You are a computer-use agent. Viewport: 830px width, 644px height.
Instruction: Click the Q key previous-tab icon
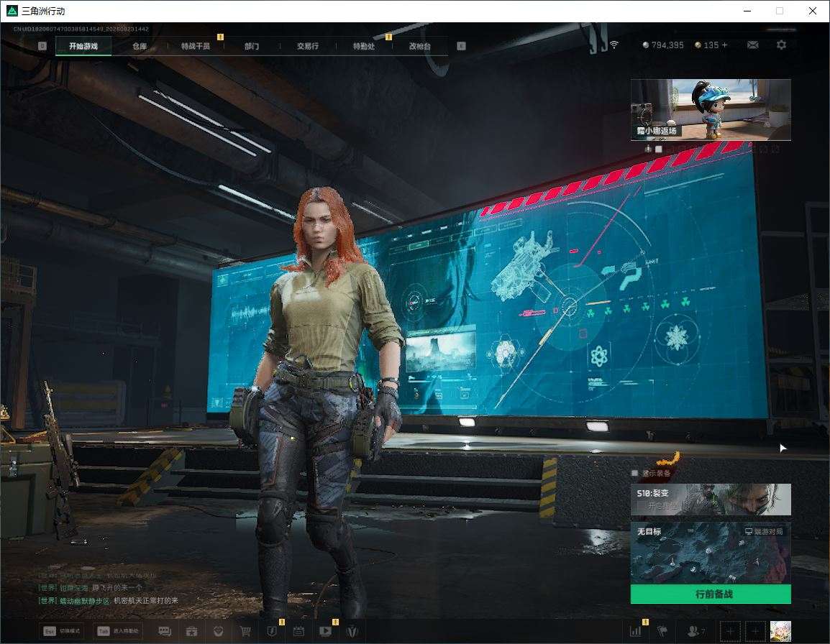click(42, 46)
